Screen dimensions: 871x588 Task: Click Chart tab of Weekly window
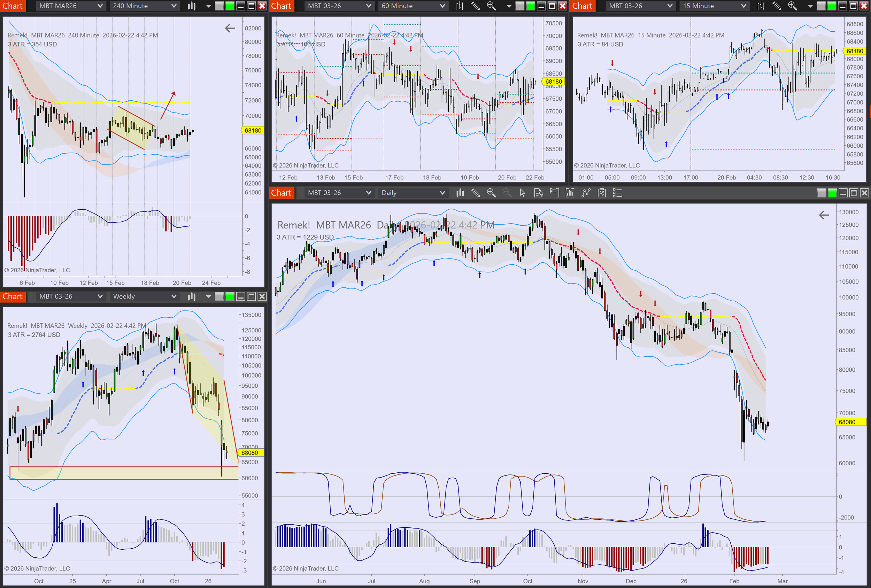click(13, 296)
